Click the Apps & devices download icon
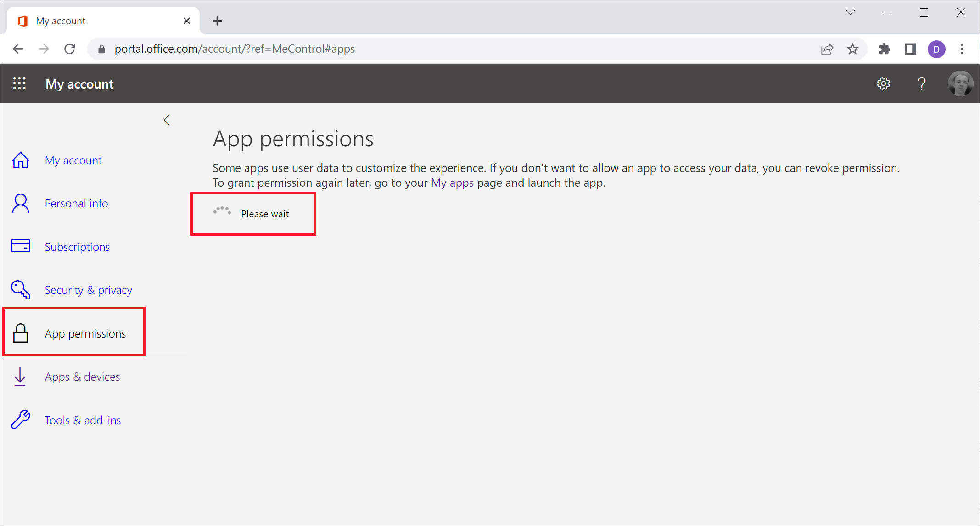 pos(20,376)
